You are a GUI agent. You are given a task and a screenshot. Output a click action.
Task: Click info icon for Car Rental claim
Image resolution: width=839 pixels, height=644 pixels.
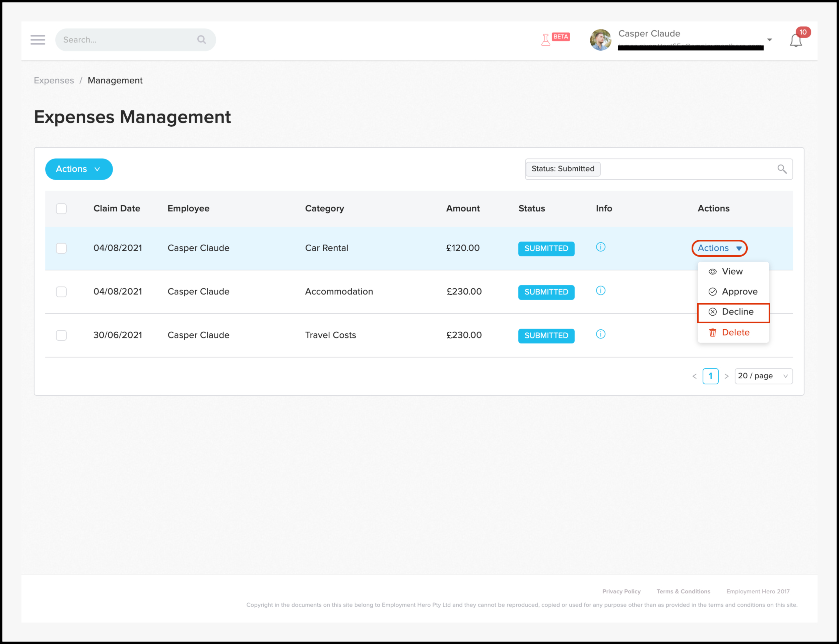coord(600,247)
